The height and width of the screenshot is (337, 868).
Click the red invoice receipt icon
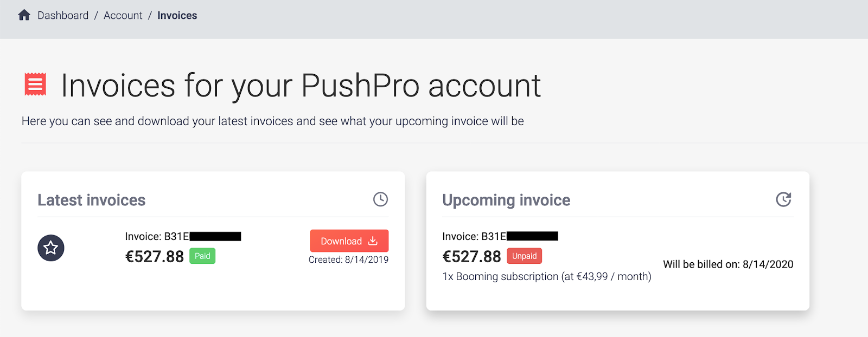[x=35, y=85]
